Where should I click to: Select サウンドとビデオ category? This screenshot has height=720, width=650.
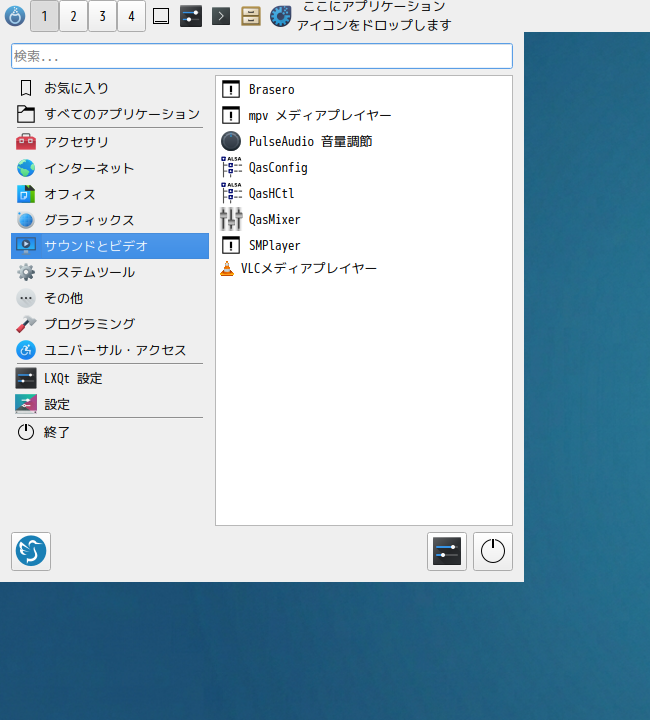click(x=110, y=246)
